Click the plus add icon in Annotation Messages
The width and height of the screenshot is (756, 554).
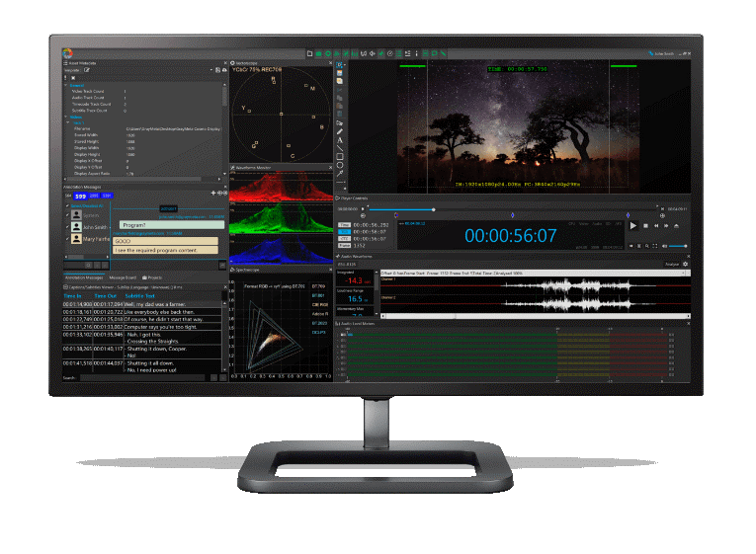click(x=213, y=193)
